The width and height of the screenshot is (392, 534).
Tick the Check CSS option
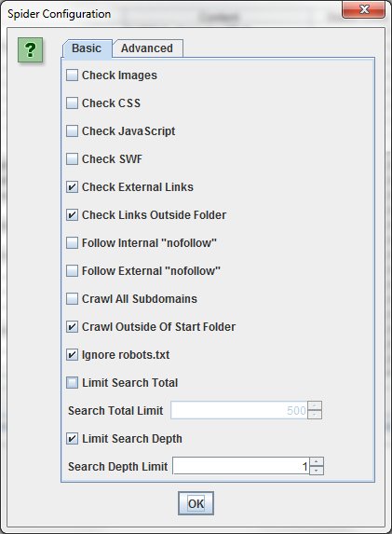(72, 103)
